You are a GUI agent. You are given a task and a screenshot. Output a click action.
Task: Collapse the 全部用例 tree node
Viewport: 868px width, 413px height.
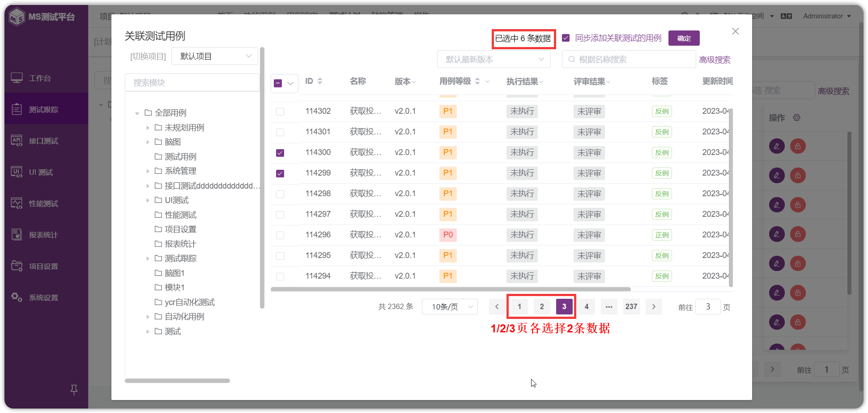tap(137, 113)
